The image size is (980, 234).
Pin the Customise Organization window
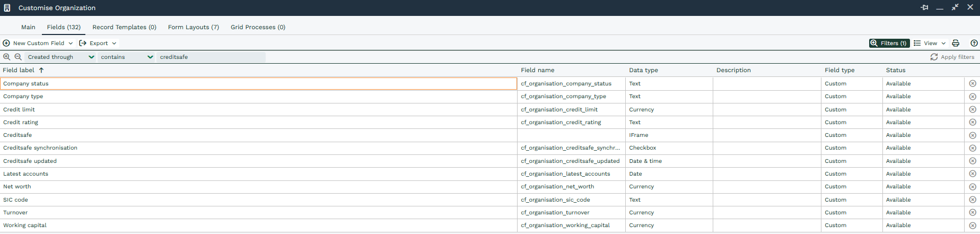point(924,7)
